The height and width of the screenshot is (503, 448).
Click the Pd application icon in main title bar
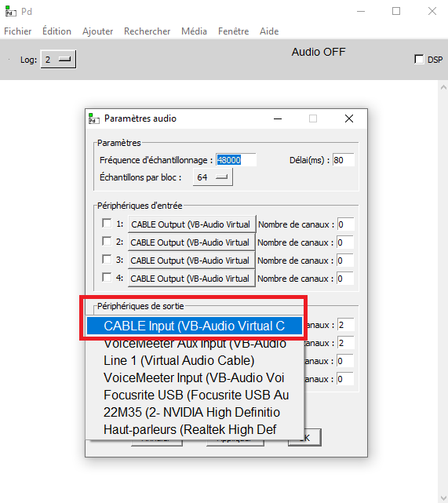coord(10,11)
